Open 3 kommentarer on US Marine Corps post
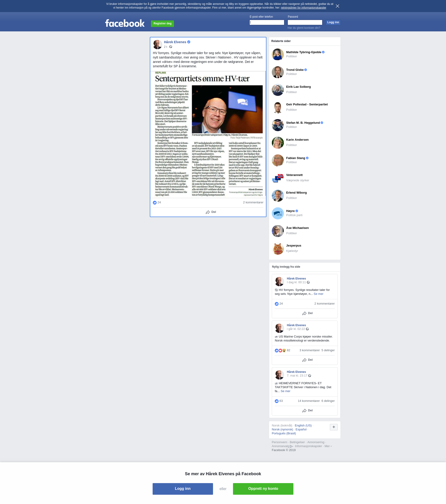Screen dimensions: 446x504 [310, 350]
